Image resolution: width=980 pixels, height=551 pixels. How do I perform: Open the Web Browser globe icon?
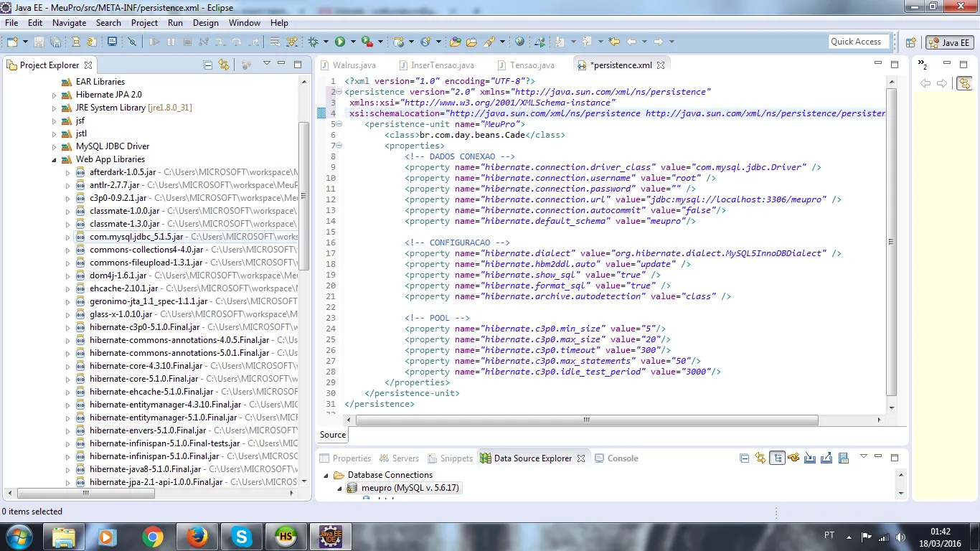(x=519, y=42)
